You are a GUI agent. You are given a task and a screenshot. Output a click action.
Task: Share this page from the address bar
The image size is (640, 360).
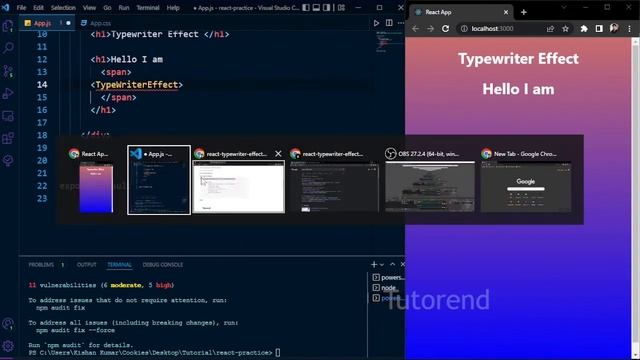click(x=550, y=29)
